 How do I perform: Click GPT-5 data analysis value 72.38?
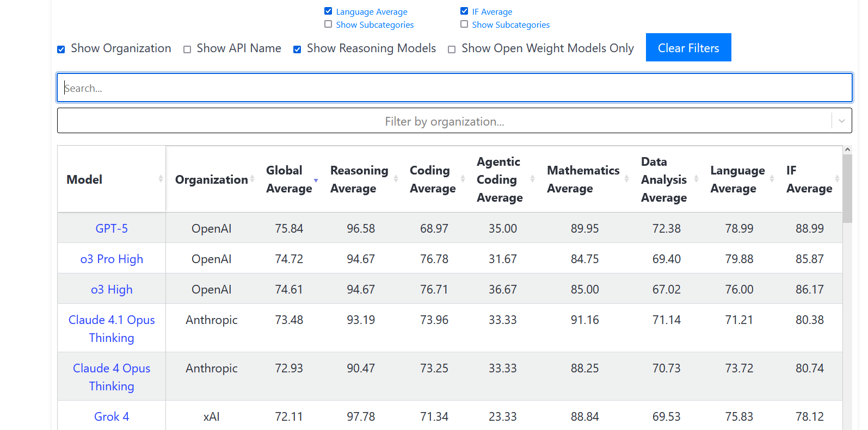pyautogui.click(x=667, y=228)
